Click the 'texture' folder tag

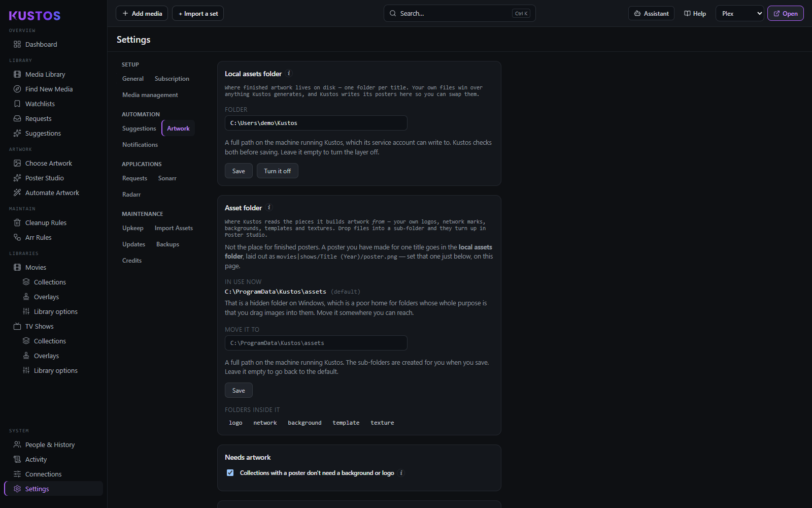(382, 423)
